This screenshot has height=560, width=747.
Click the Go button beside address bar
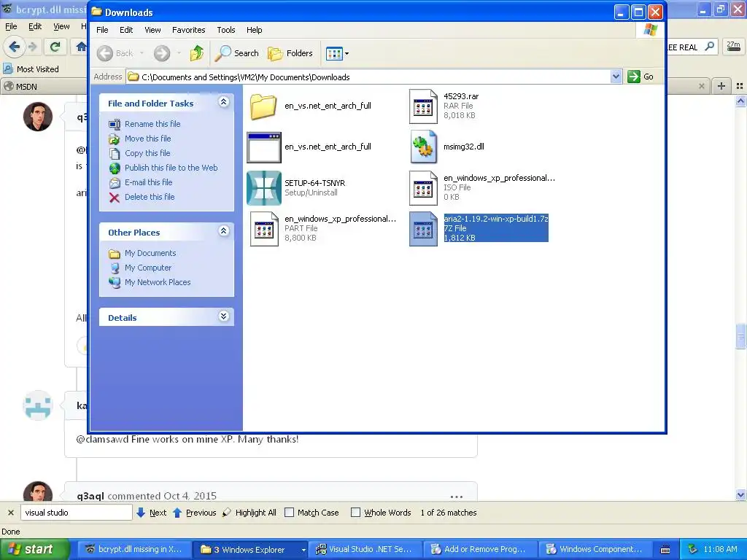pos(640,76)
